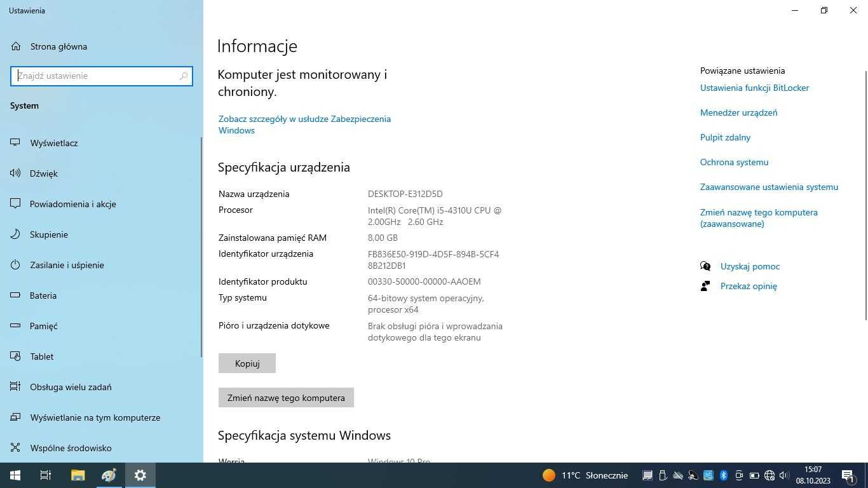Open weather widget showing 11°C Słonecznie
868x488 pixels.
point(585,475)
